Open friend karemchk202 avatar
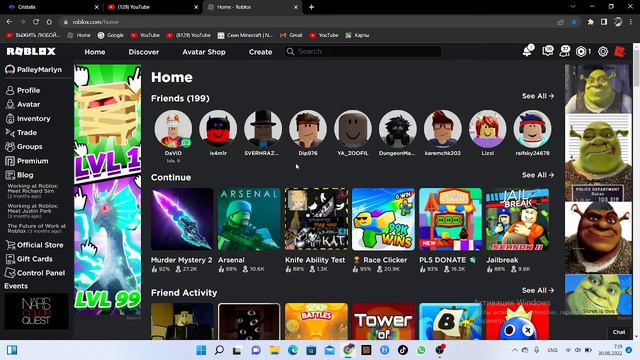Image resolution: width=640 pixels, height=360 pixels. point(442,129)
